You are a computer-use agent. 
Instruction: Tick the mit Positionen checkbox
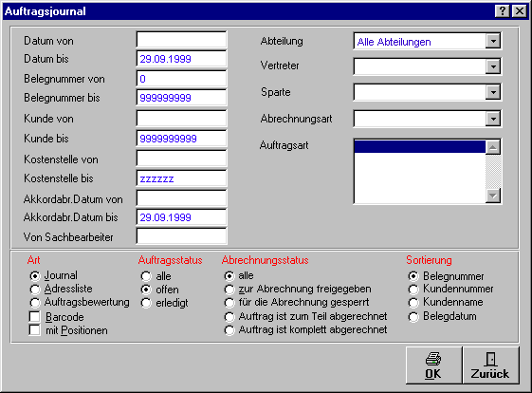point(34,329)
